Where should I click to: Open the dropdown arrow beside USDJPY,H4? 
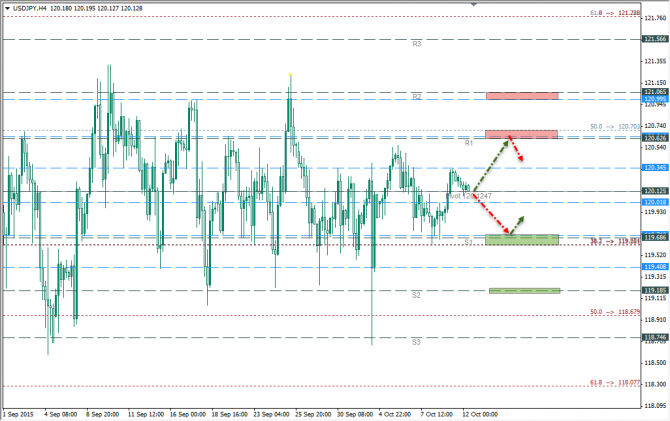(7, 8)
